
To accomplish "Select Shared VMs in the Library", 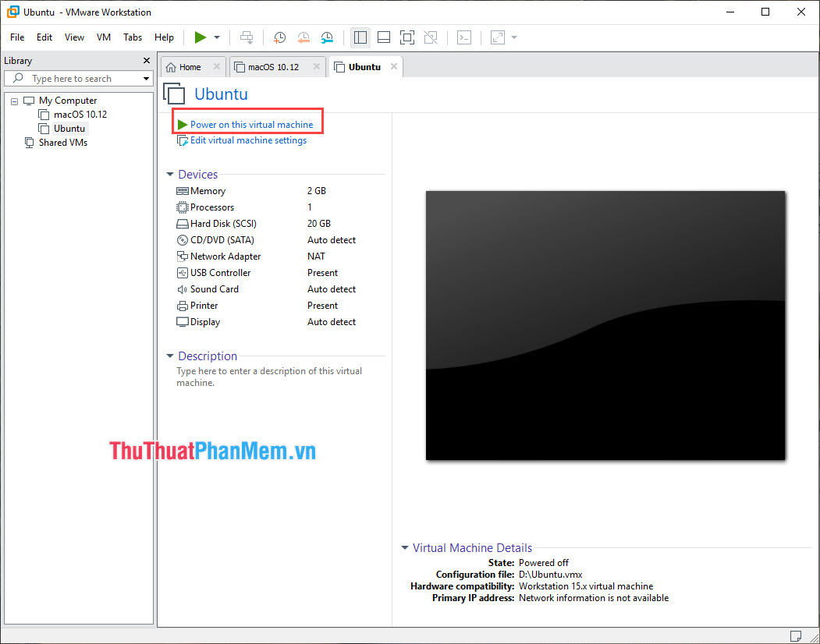I will [x=62, y=142].
